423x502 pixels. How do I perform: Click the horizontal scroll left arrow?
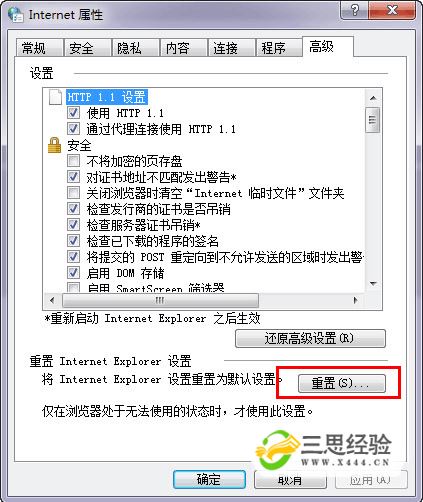pyautogui.click(x=52, y=300)
